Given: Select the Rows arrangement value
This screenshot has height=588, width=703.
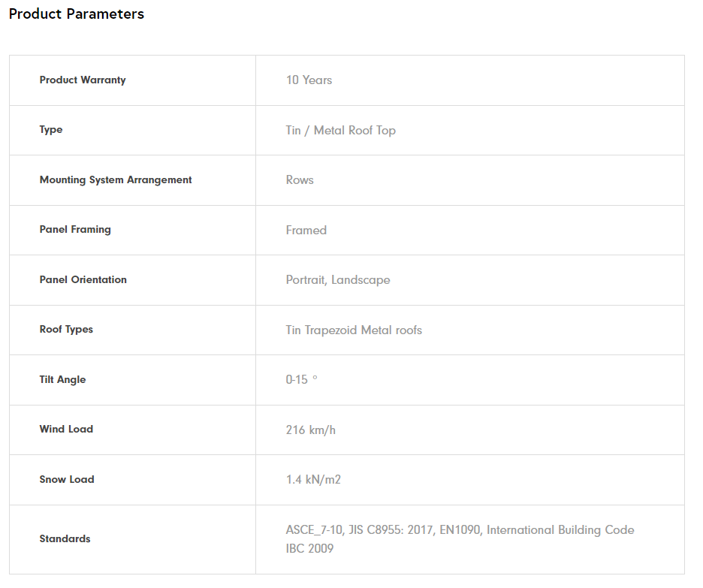Looking at the screenshot, I should [300, 180].
